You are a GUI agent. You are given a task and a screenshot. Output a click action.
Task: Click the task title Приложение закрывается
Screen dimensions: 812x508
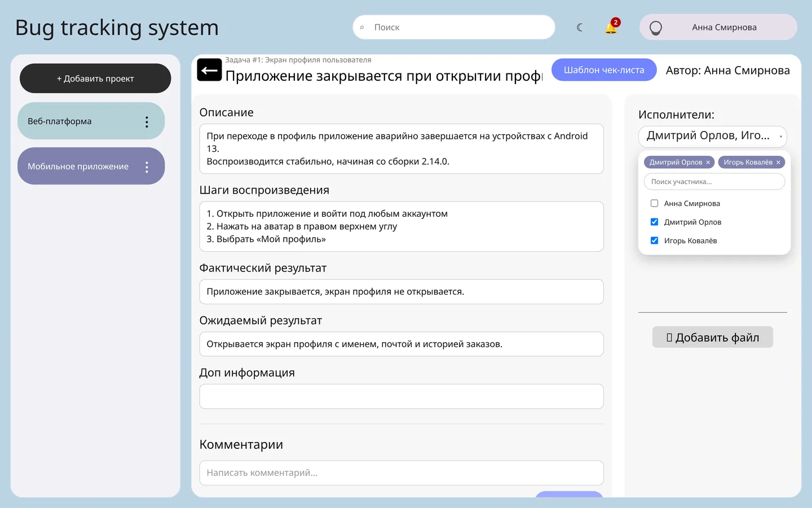pyautogui.click(x=383, y=76)
